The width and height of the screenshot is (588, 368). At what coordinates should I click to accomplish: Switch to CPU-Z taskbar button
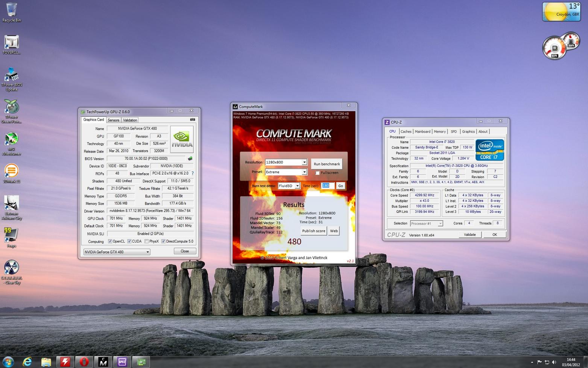(x=122, y=362)
